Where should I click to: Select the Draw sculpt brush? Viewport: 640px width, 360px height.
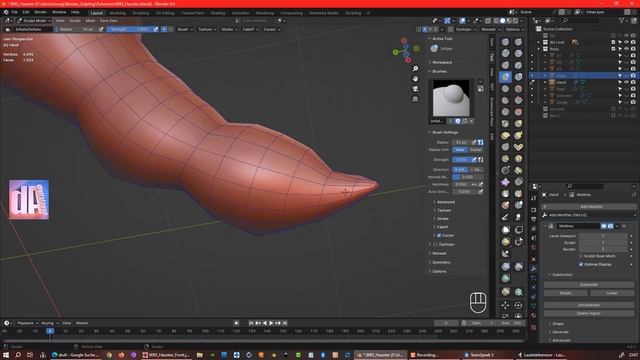[505, 42]
